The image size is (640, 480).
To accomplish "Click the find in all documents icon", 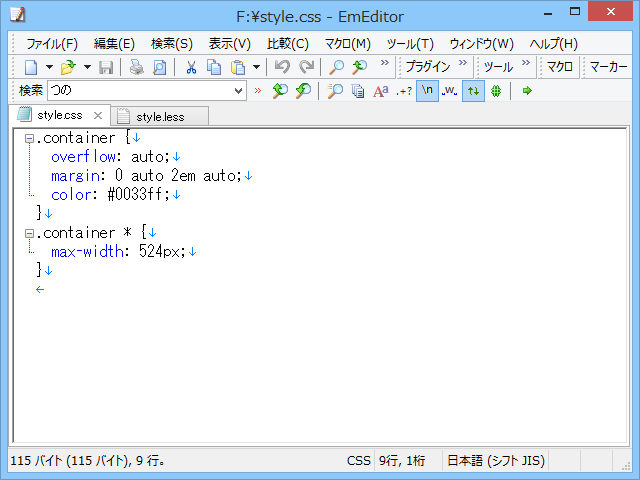I will click(x=358, y=91).
